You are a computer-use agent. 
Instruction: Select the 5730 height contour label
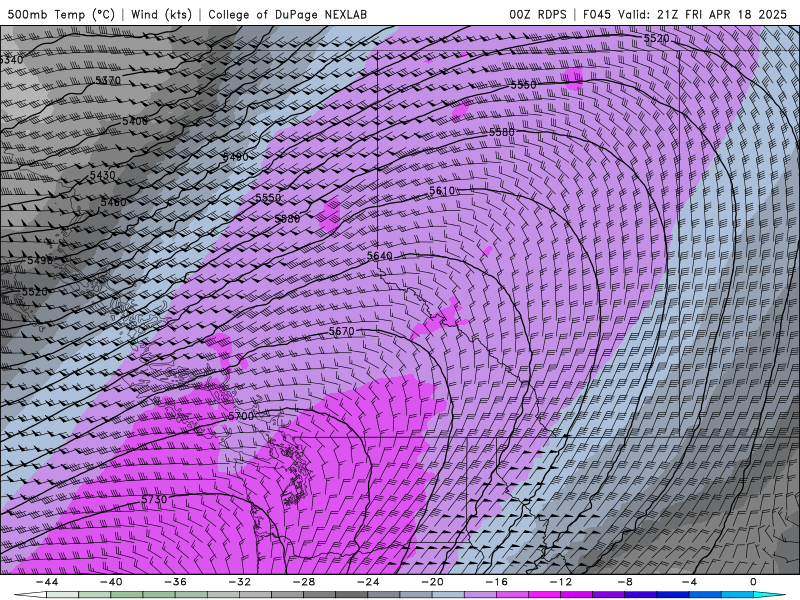pos(154,499)
